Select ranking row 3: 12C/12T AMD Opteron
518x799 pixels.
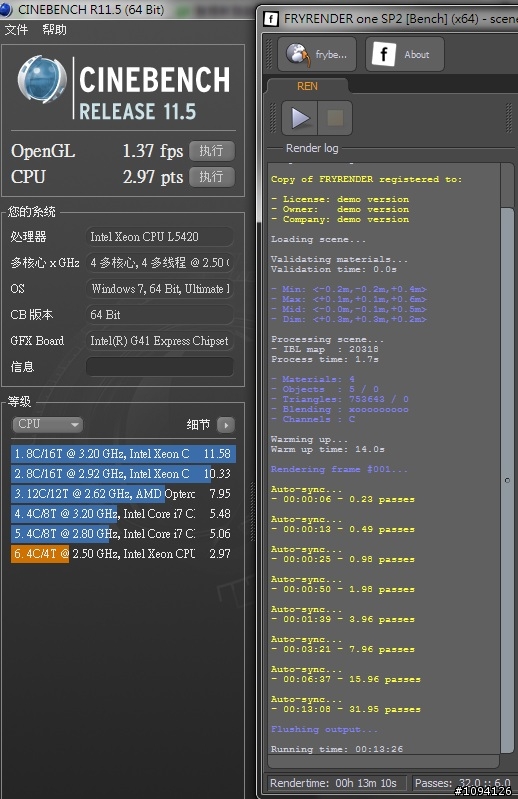123,494
